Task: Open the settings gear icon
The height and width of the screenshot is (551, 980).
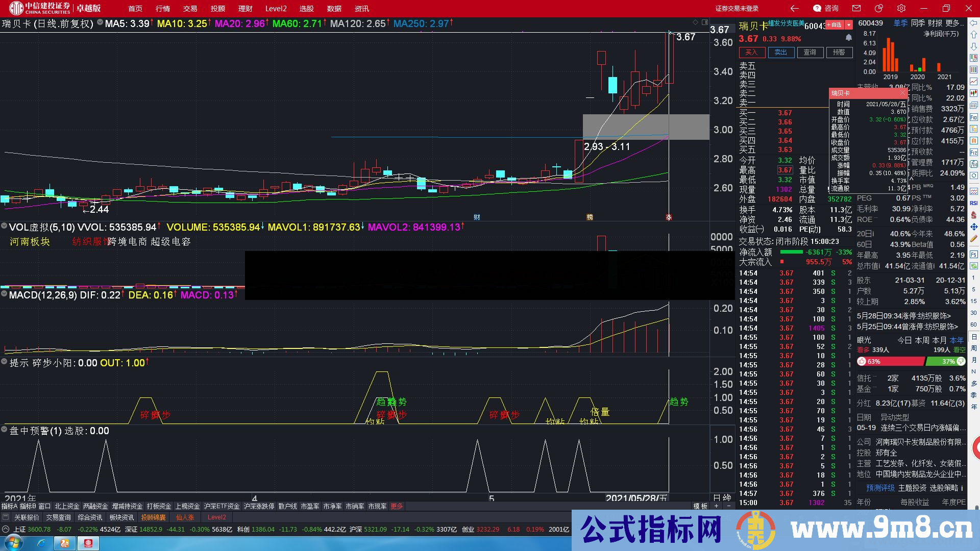Action: [x=901, y=9]
